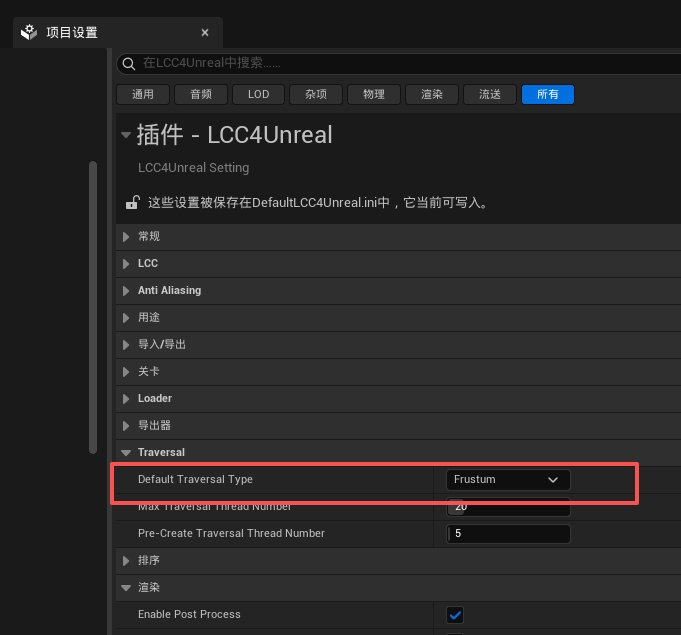This screenshot has width=681, height=635.
Task: Click the DefaultLCC4Unreal.ini saved-settings notice
Action: pos(318,203)
